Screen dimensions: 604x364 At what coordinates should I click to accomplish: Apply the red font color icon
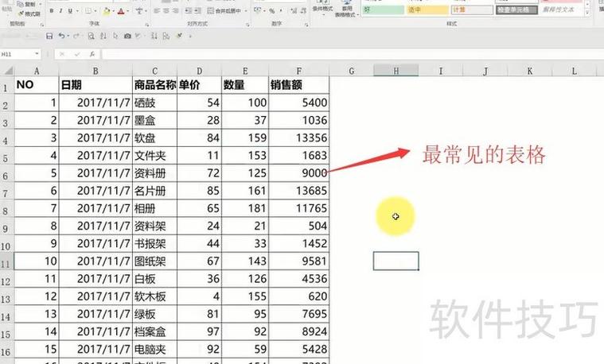tap(121, 12)
